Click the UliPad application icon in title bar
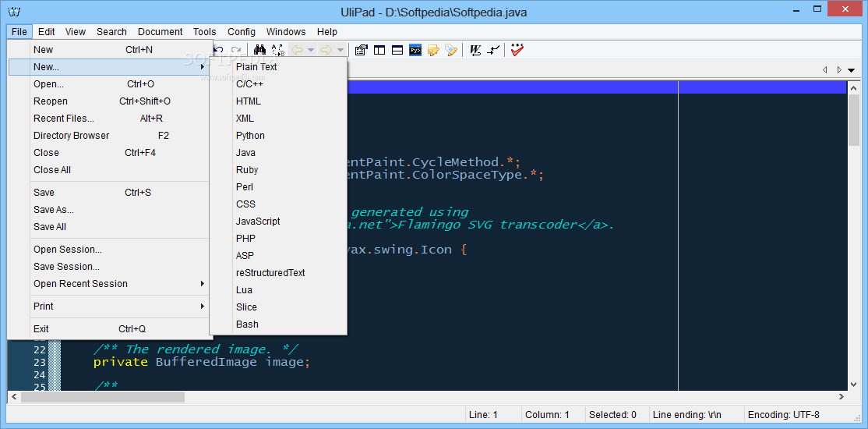This screenshot has width=868, height=429. coord(14,12)
